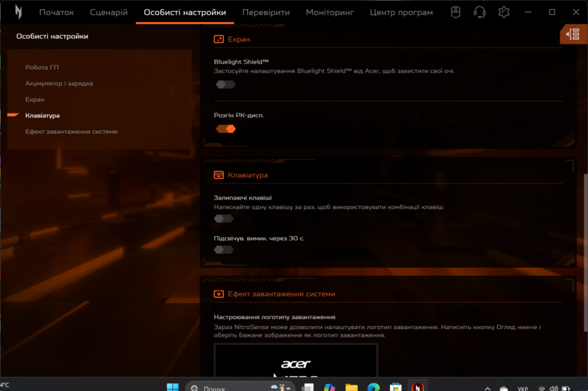Show hidden tray icons chevron
Image resolution: width=588 pixels, height=391 pixels.
487,388
